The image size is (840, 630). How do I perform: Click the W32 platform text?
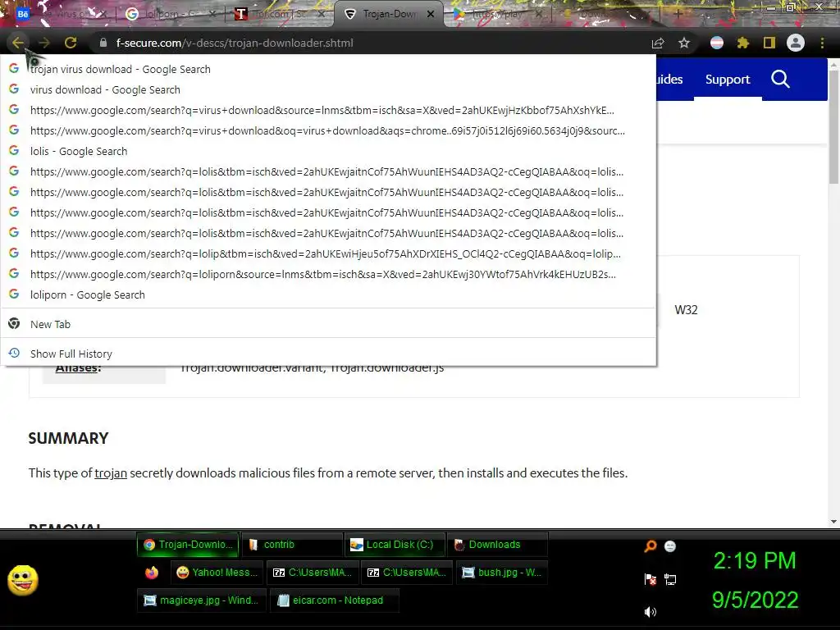[x=686, y=309]
